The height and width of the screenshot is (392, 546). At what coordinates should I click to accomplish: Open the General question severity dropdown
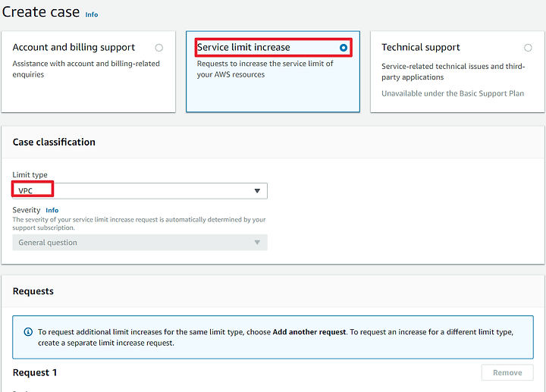140,243
